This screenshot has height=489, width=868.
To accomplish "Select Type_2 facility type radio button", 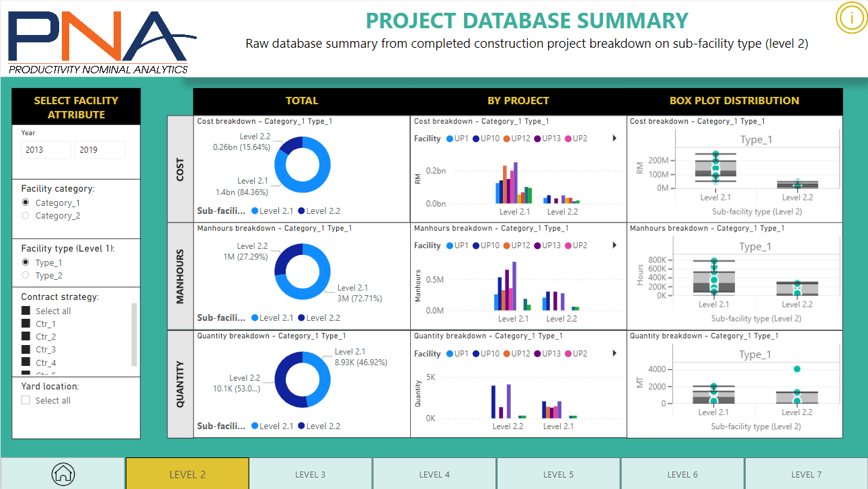I will (x=26, y=276).
